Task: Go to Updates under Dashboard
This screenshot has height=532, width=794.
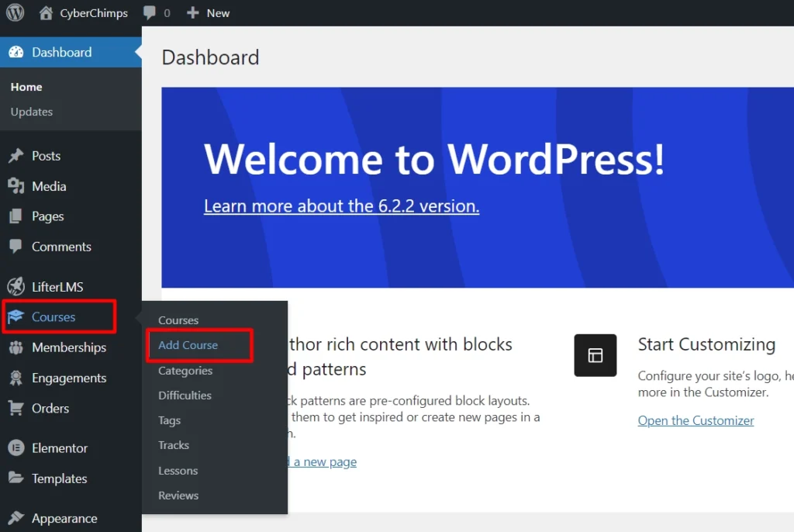Action: (x=32, y=112)
